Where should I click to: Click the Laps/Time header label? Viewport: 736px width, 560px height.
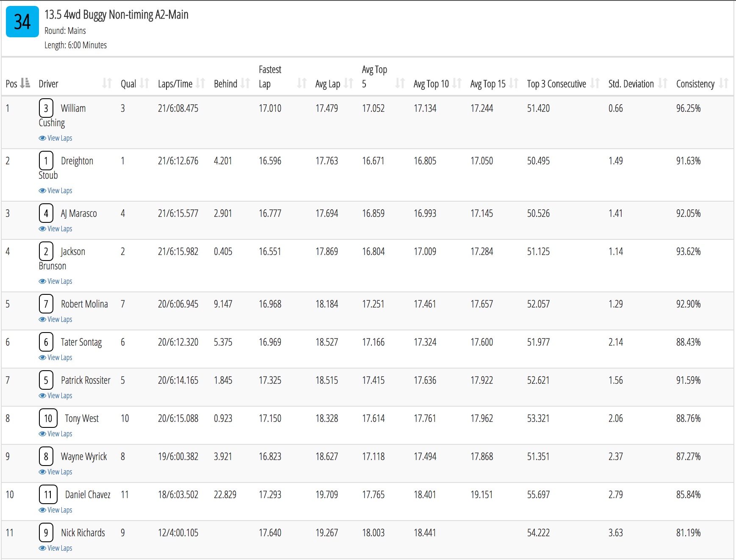(175, 84)
